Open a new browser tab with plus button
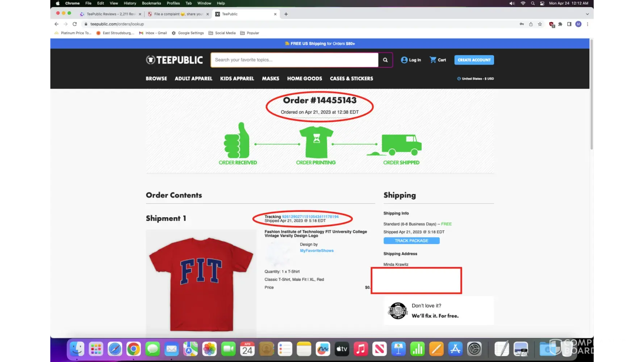Image resolution: width=644 pixels, height=362 pixels. tap(286, 14)
